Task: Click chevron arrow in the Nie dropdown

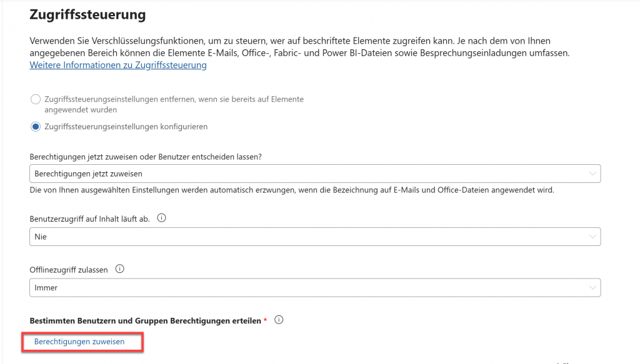Action: (x=592, y=237)
